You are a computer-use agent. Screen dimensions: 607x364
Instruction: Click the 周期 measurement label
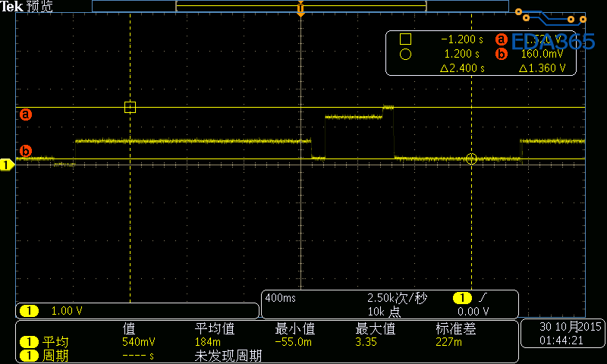55,356
